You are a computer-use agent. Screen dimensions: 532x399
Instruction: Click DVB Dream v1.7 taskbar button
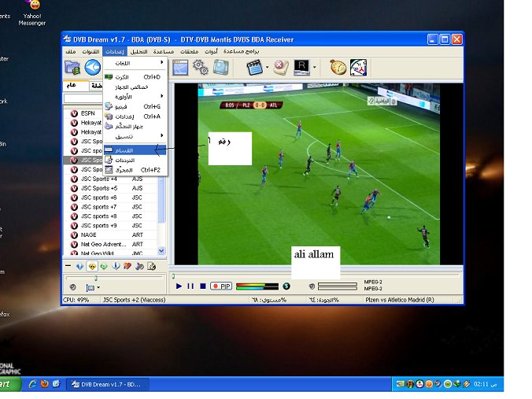pos(107,384)
